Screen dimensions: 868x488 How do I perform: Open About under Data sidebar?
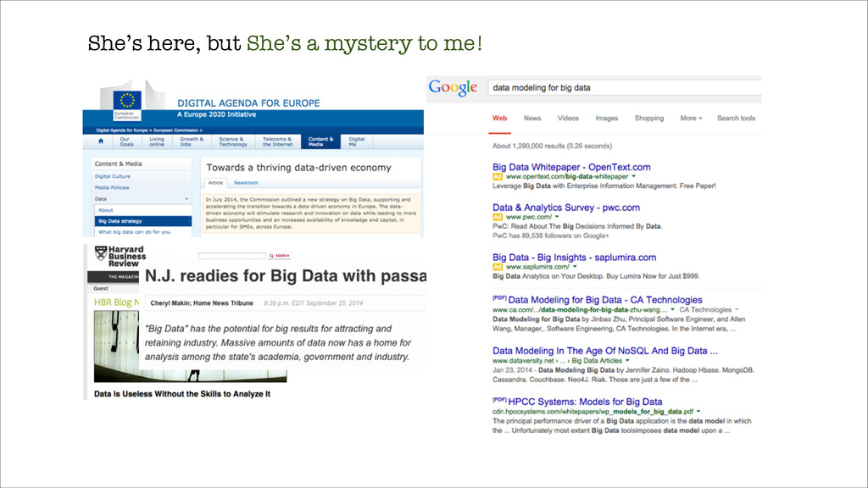click(106, 210)
